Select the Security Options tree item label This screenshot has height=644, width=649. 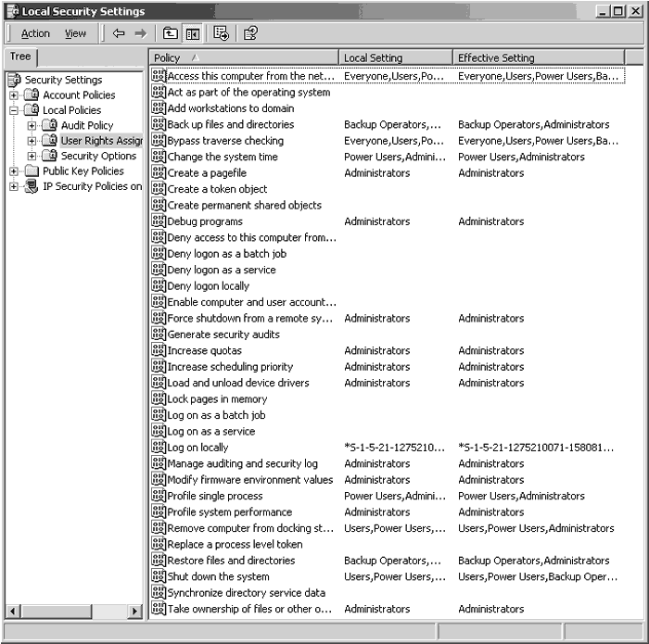(98, 156)
